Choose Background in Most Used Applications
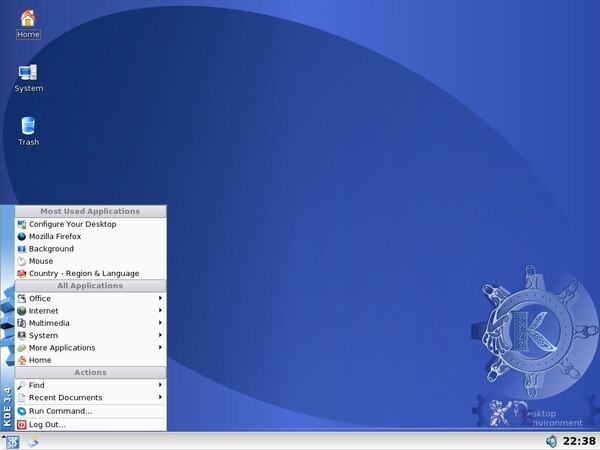 point(91,249)
